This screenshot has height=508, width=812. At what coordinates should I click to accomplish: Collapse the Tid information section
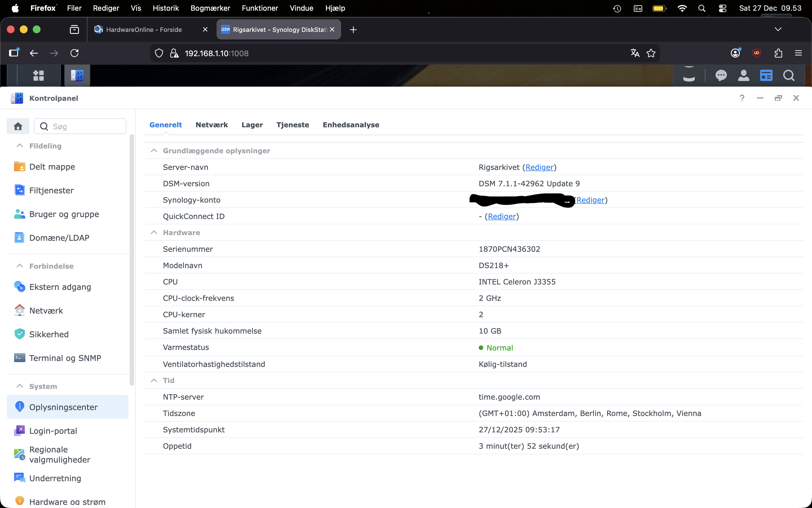click(x=154, y=380)
